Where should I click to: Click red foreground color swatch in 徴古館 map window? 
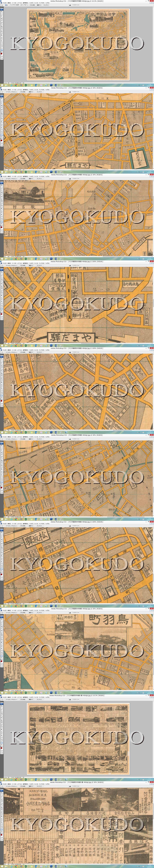[x=1, y=227]
